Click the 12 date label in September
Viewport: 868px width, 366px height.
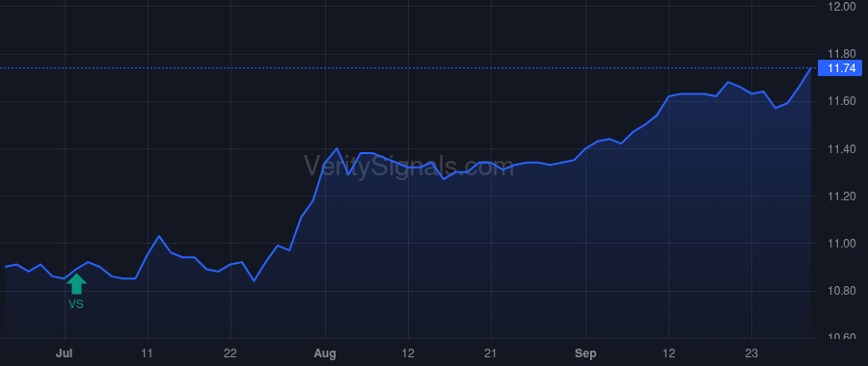pyautogui.click(x=668, y=353)
